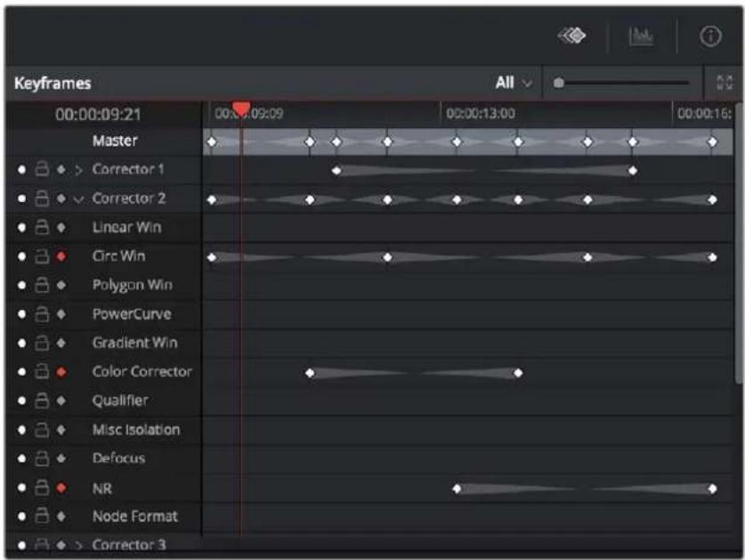Open the All keyframe filter dropdown
Screen dimensions: 745x560
click(513, 83)
